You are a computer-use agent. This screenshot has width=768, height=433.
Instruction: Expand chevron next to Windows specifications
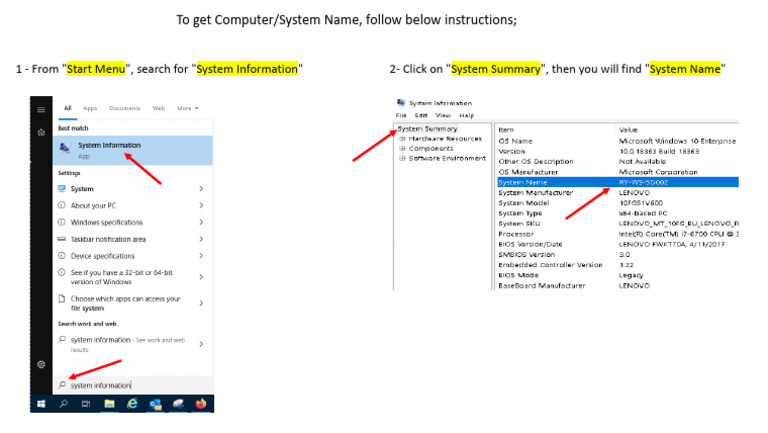[x=201, y=222]
